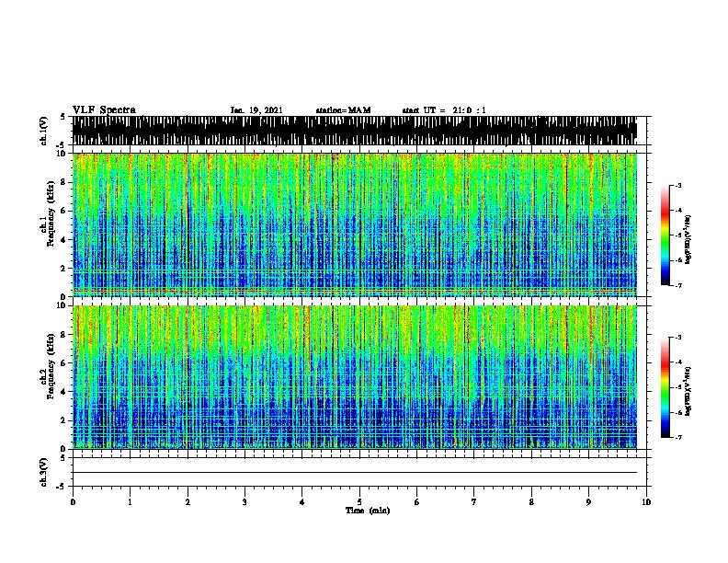728x563 pixels.
Task: Click the "5" tick on the time axis
Action: click(x=359, y=501)
